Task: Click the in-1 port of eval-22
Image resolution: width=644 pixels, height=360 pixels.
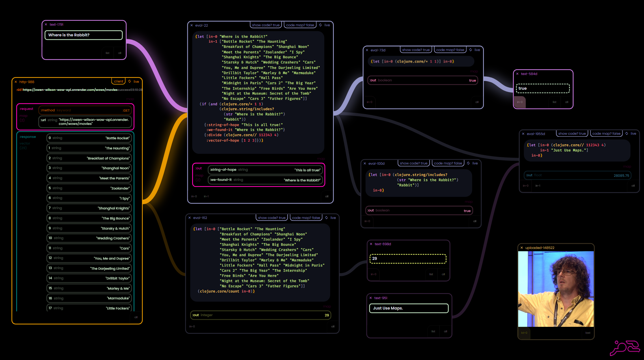Action: [206, 196]
